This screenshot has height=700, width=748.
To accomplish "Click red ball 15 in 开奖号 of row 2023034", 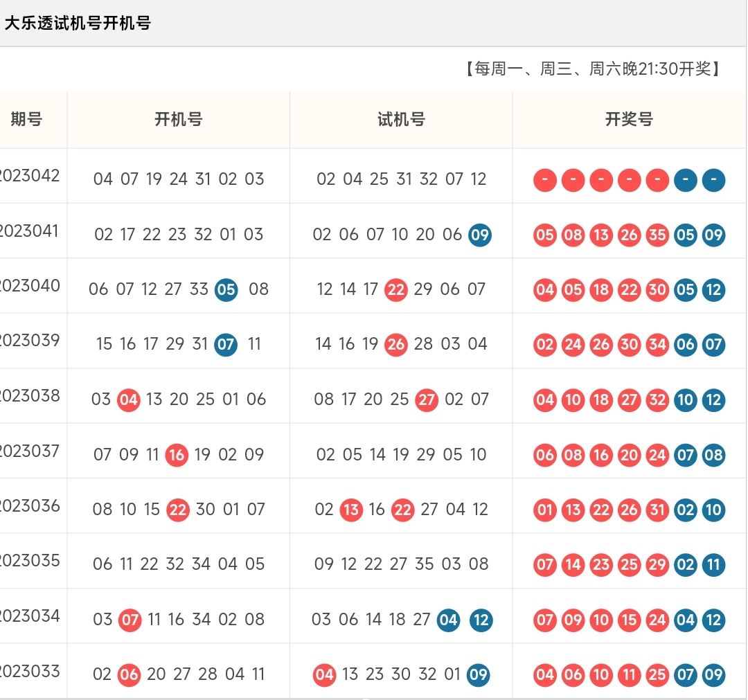I will [x=629, y=620].
